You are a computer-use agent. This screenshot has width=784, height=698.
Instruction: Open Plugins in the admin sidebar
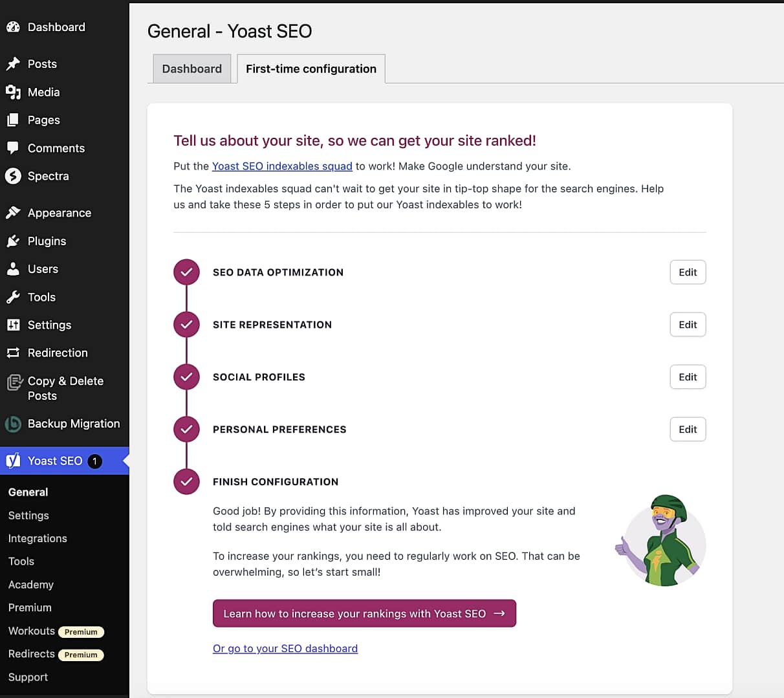[47, 241]
